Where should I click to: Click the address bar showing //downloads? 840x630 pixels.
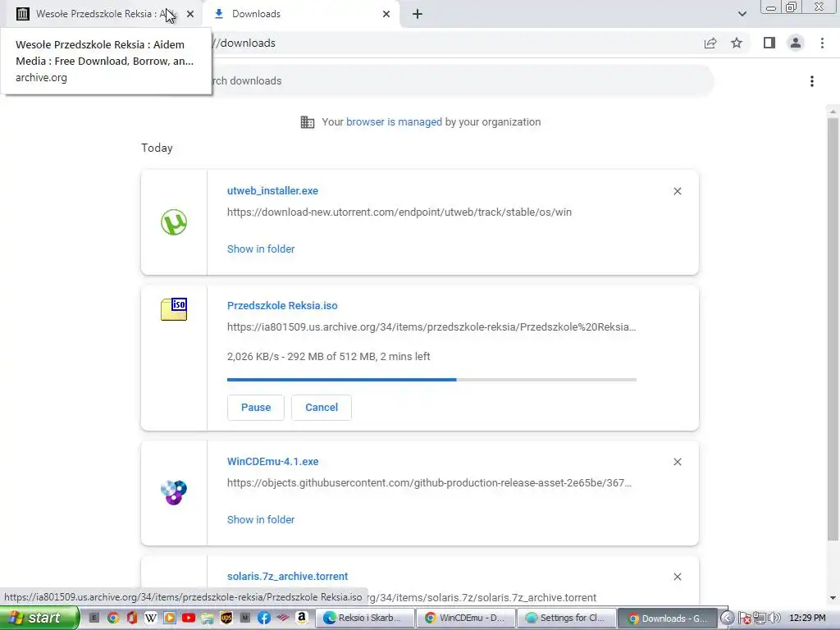[x=455, y=43]
